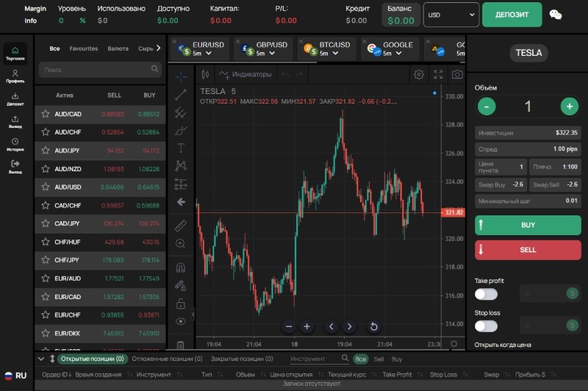Open GOOGLE tab timeframe dropdown
This screenshot has width=588, height=391.
[x=398, y=54]
